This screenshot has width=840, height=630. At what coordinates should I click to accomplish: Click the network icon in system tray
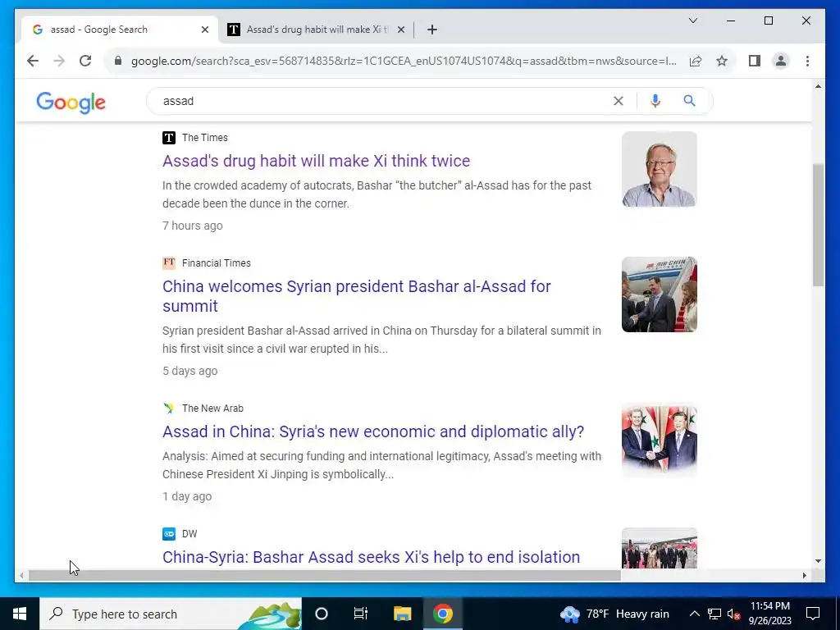[x=714, y=614]
